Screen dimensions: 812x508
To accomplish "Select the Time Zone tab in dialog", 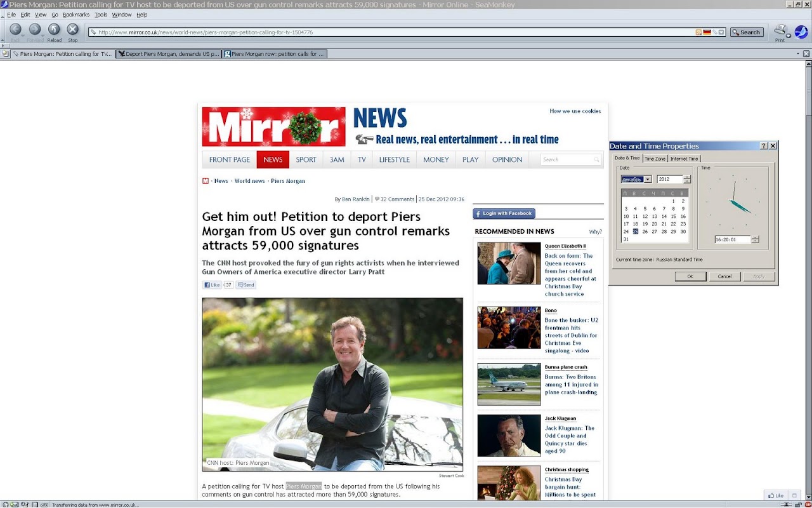I will click(655, 159).
